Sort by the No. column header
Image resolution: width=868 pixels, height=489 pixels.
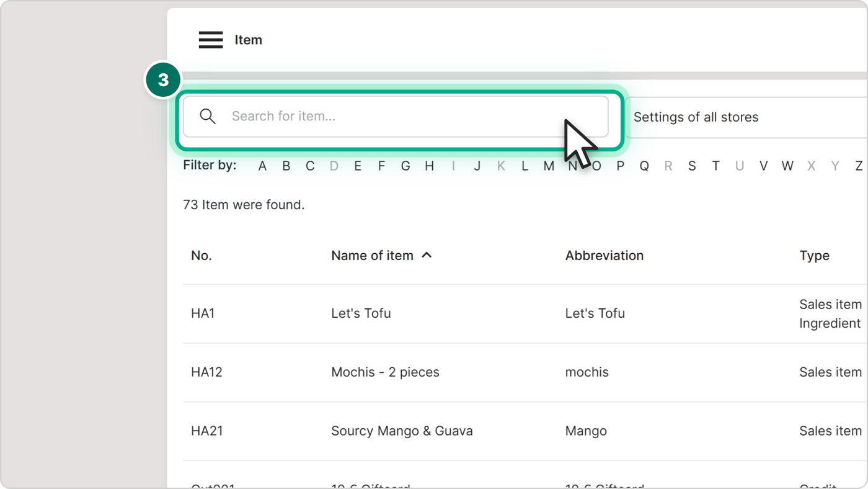click(201, 255)
